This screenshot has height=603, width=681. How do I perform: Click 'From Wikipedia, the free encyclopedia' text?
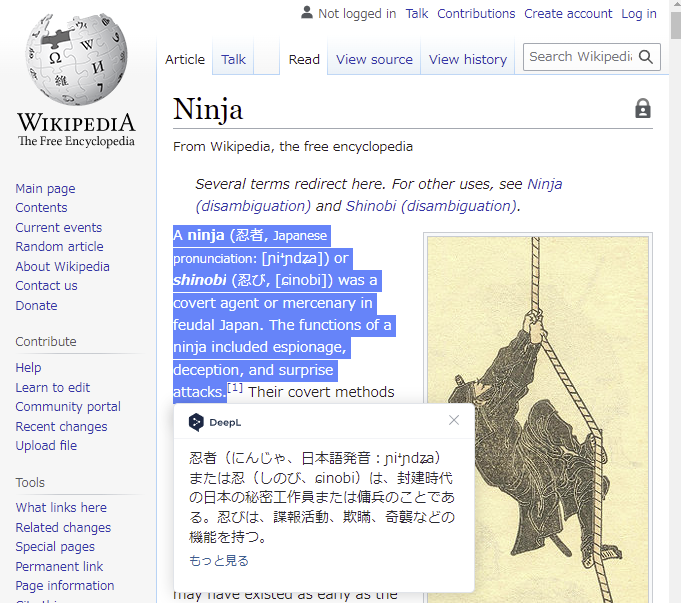tap(293, 147)
